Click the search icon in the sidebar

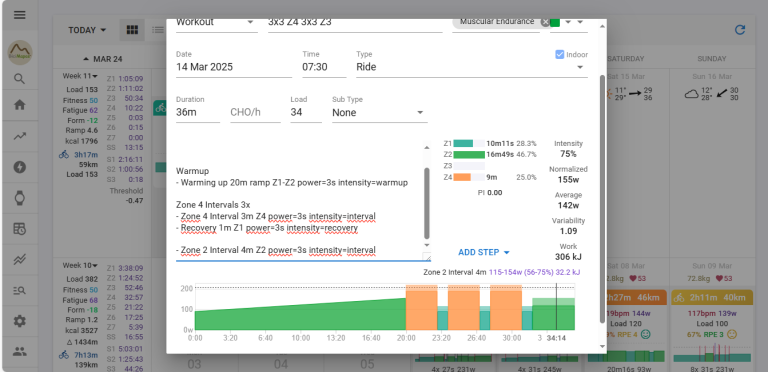[20, 79]
